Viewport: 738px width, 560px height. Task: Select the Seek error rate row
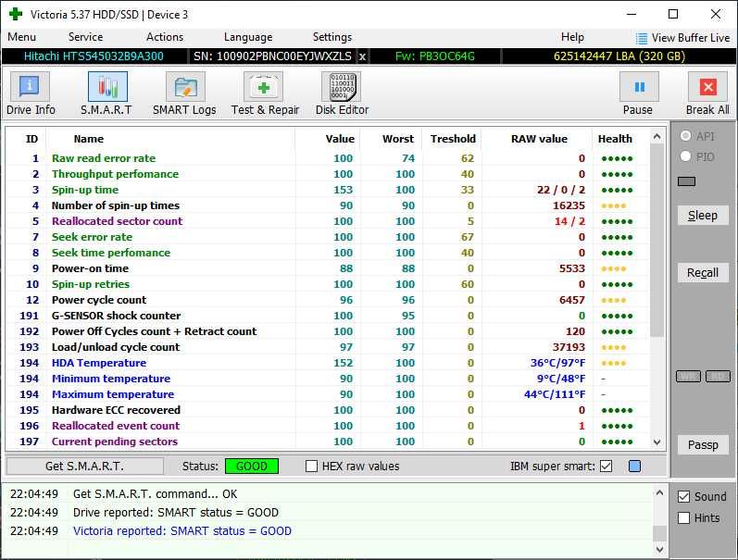pos(328,237)
